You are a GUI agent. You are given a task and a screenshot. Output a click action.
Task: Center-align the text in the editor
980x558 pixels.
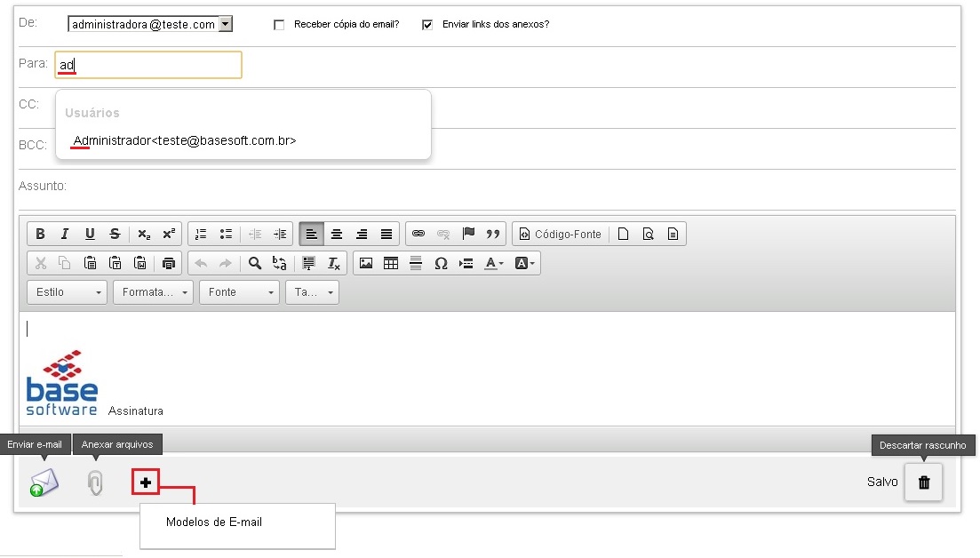pos(337,235)
